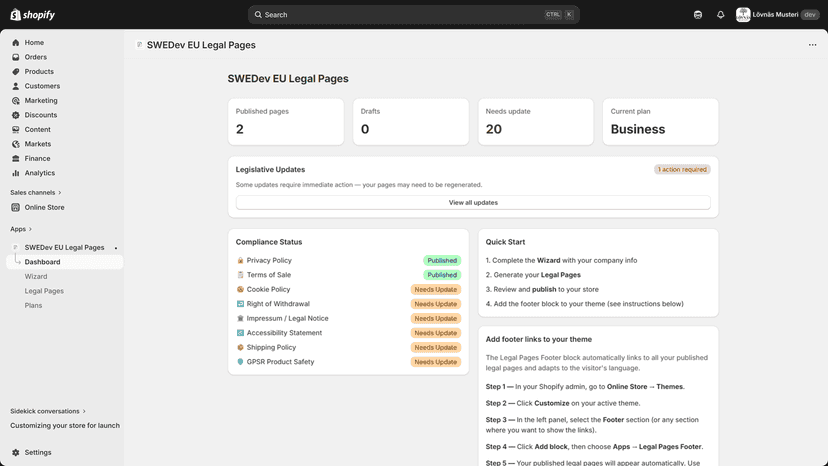Screen dimensions: 828x466
Task: Open the three-dot more actions menu
Action: click(x=812, y=45)
